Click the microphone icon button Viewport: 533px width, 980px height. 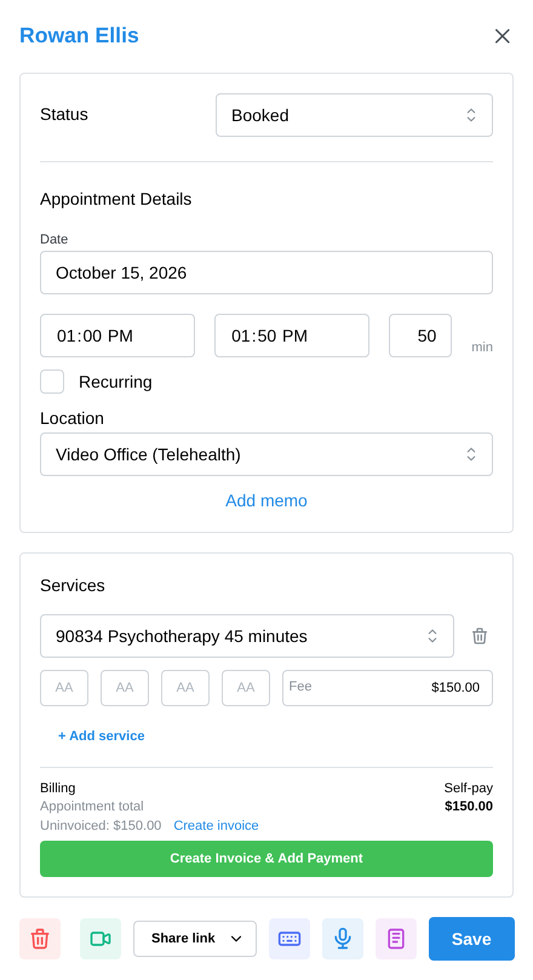click(x=343, y=939)
